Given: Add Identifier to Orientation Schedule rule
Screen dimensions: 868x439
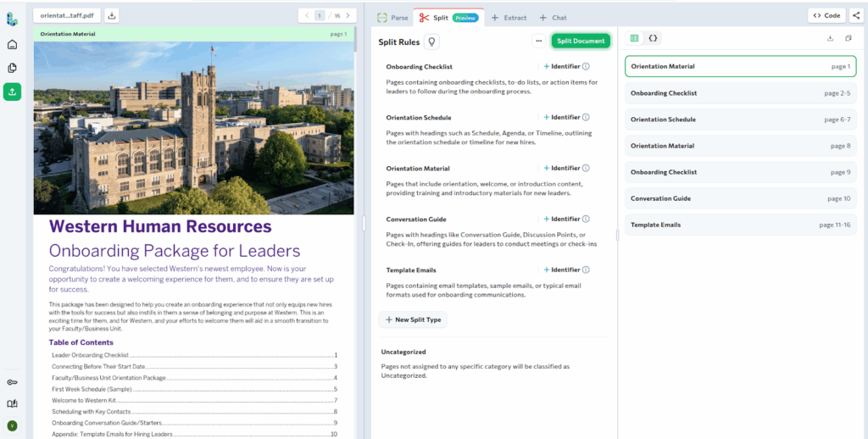Looking at the screenshot, I should click(561, 118).
